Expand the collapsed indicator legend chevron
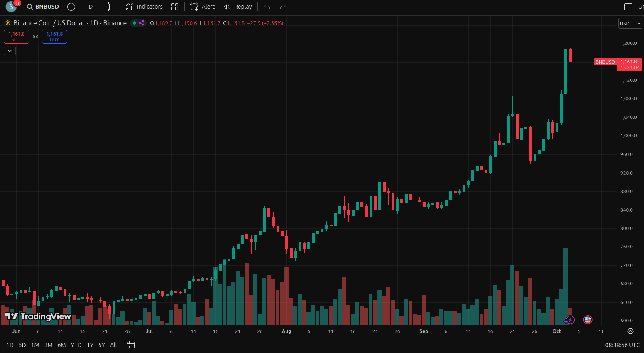 coord(10,51)
